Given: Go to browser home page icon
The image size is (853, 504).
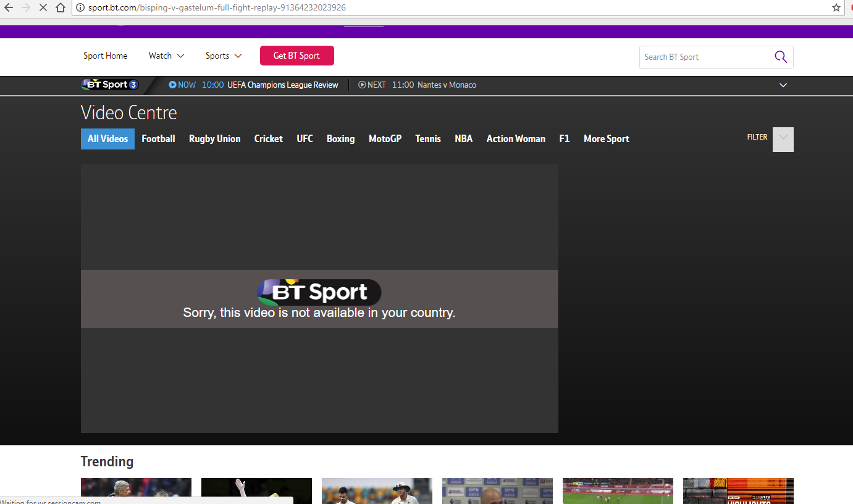Looking at the screenshot, I should pyautogui.click(x=61, y=8).
